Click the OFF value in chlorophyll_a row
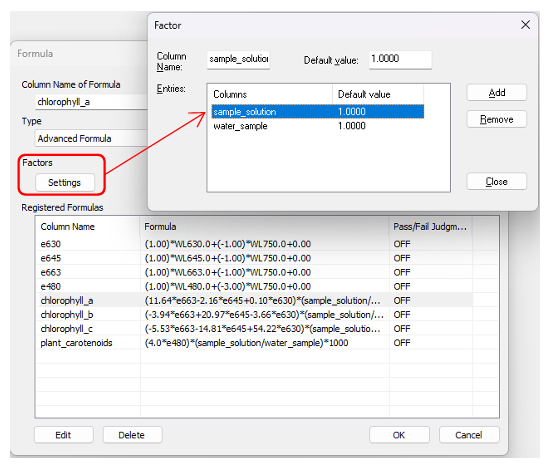The image size is (551, 465). pyautogui.click(x=402, y=301)
